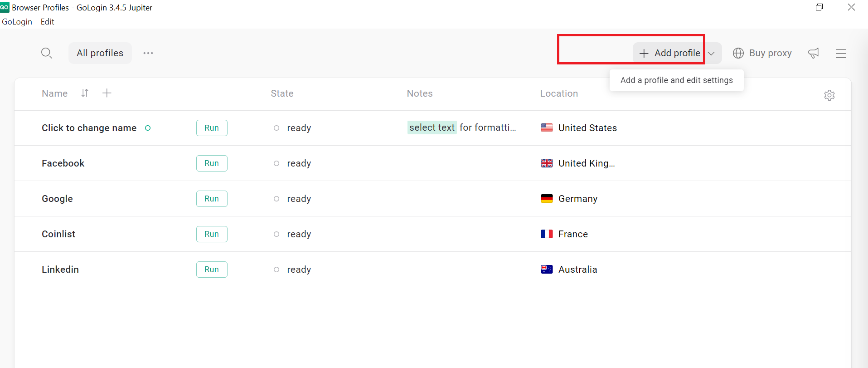Image resolution: width=868 pixels, height=368 pixels.
Task: Click the Germany flag icon
Action: (547, 199)
